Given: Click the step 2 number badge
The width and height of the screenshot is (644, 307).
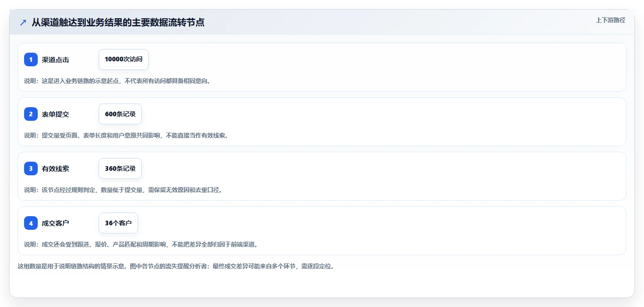Looking at the screenshot, I should (x=31, y=114).
